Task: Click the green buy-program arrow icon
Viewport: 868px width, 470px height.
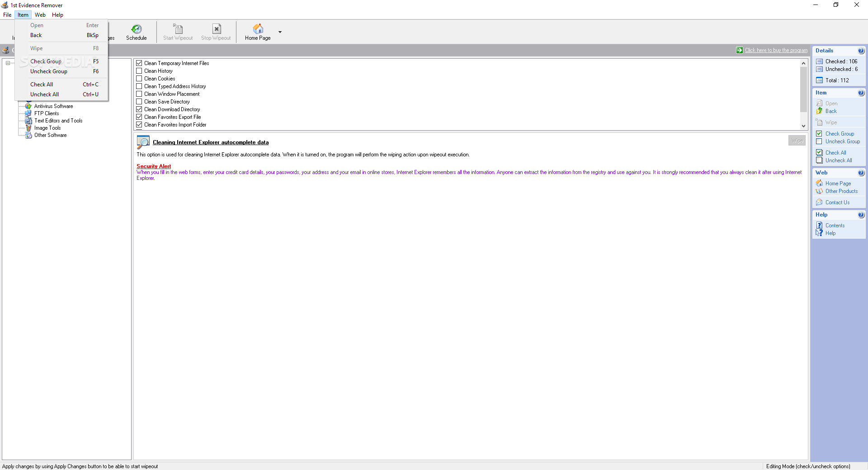Action: pyautogui.click(x=739, y=50)
